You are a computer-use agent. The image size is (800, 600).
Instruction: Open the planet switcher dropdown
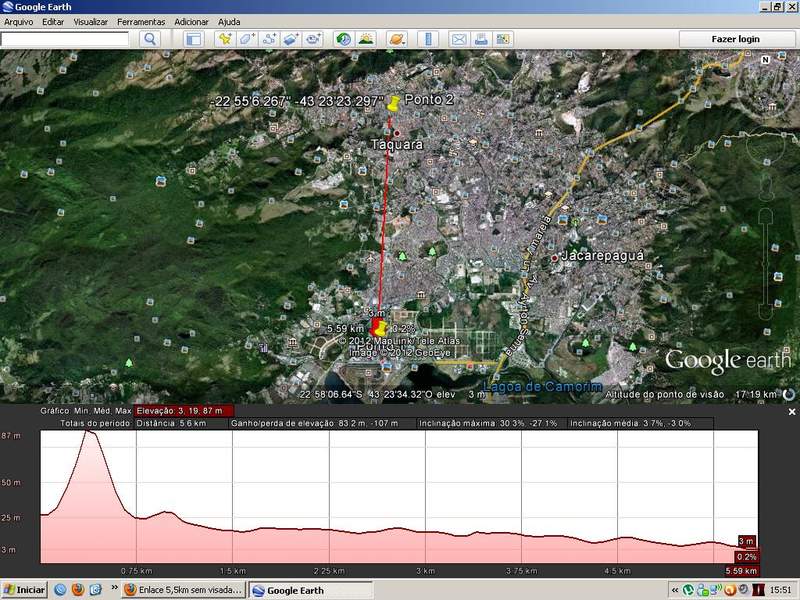pos(397,39)
